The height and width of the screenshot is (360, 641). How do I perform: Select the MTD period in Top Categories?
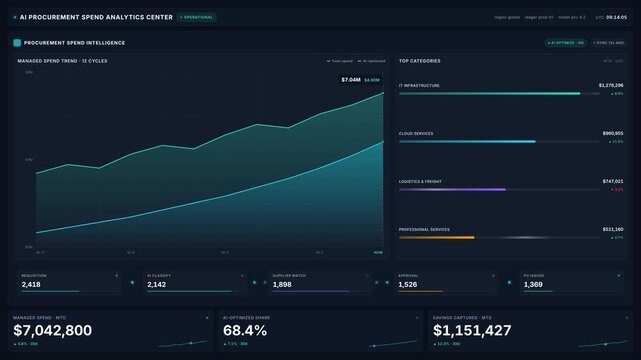[x=608, y=61]
